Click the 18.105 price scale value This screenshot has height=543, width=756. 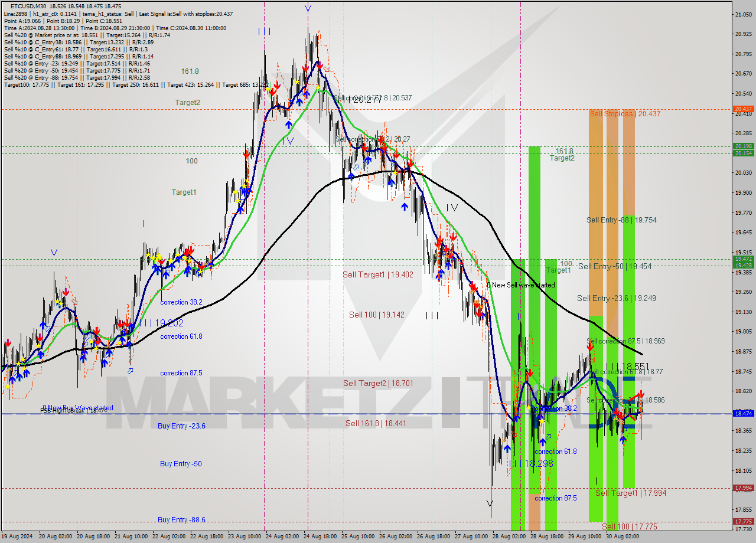point(743,470)
